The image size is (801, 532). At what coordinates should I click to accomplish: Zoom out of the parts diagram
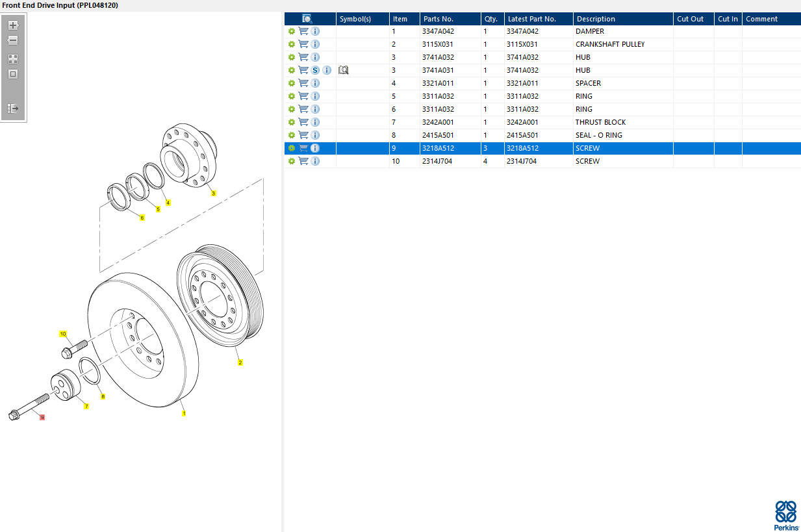[x=13, y=40]
